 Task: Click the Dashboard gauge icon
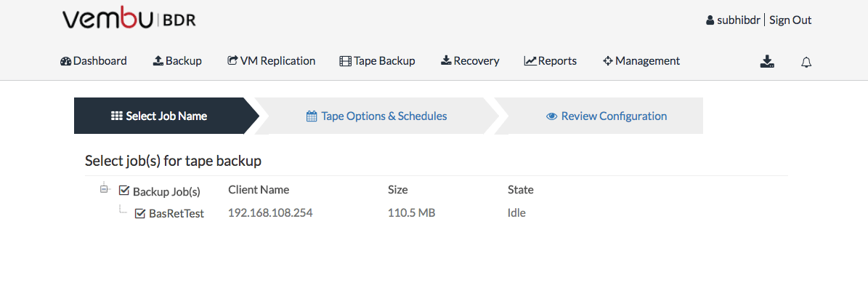click(66, 61)
